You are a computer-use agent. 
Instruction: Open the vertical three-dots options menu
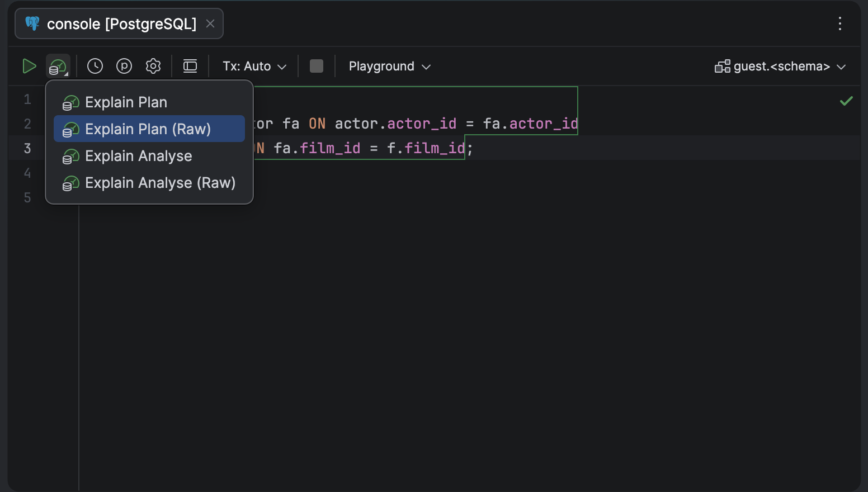click(x=840, y=23)
